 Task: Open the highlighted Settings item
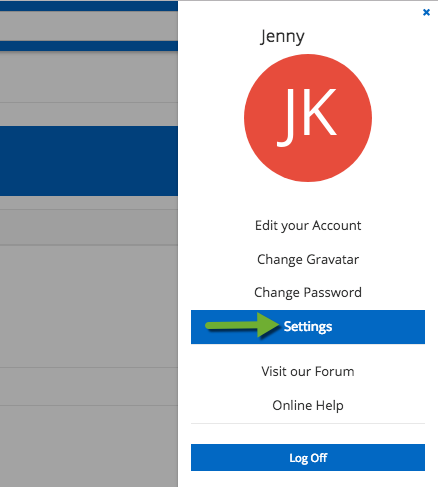pyautogui.click(x=308, y=327)
